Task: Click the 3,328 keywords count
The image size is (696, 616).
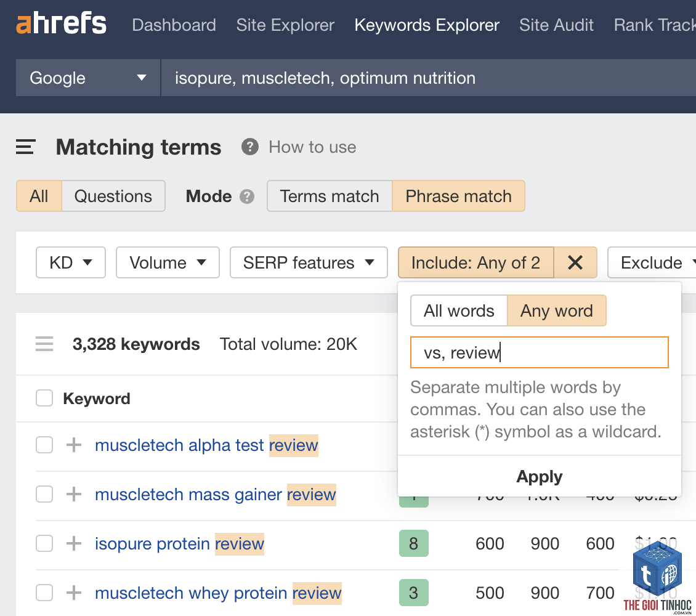Action: 136,344
